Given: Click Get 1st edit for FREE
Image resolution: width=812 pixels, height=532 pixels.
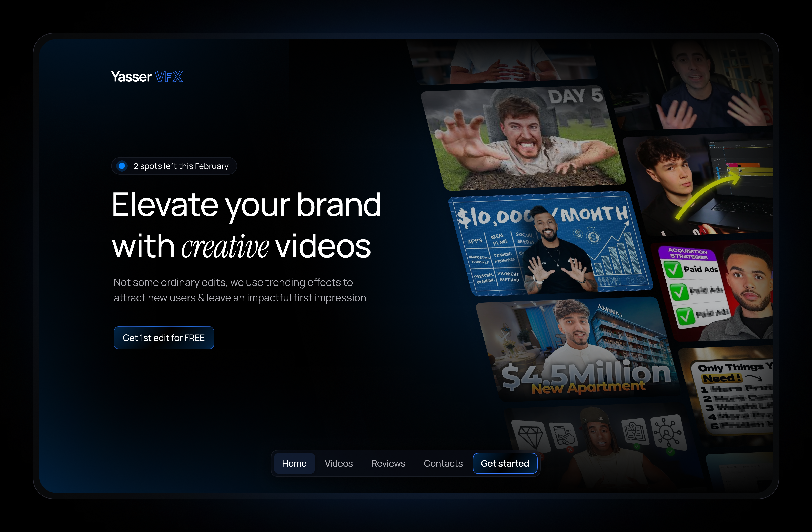Looking at the screenshot, I should pyautogui.click(x=164, y=338).
